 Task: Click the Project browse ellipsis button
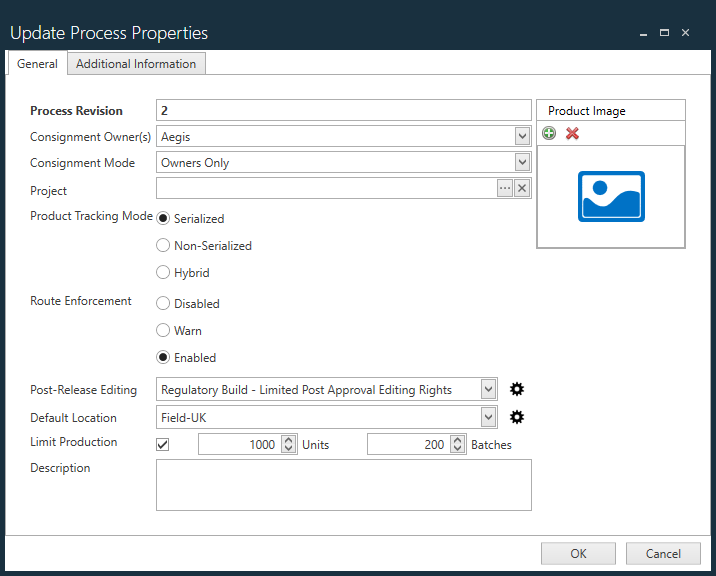[505, 189]
